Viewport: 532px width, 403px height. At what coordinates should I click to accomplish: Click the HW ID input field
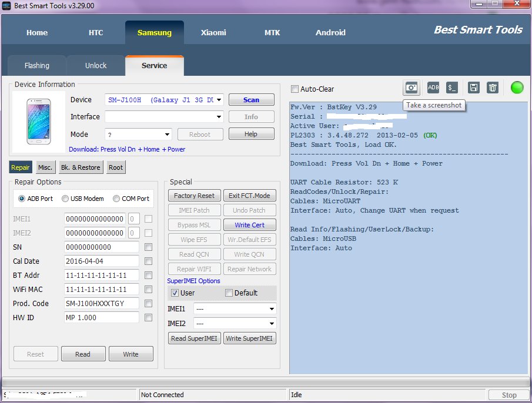click(102, 318)
